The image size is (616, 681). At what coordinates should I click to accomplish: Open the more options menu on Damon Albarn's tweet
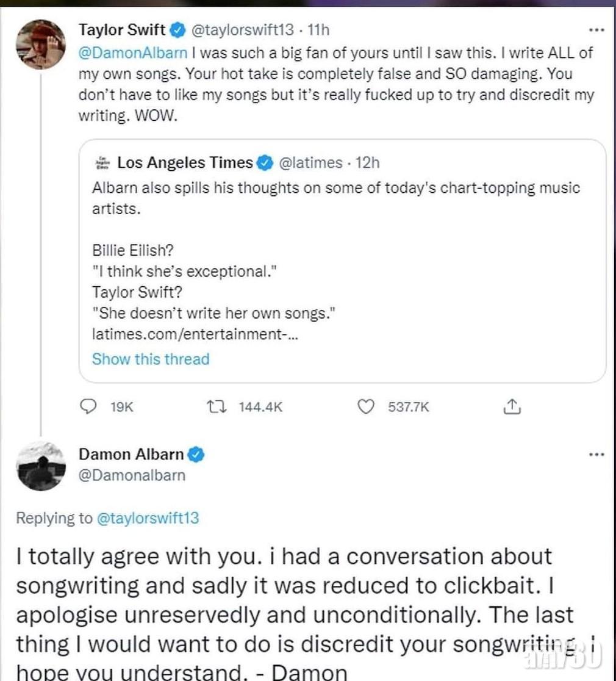tap(596, 455)
